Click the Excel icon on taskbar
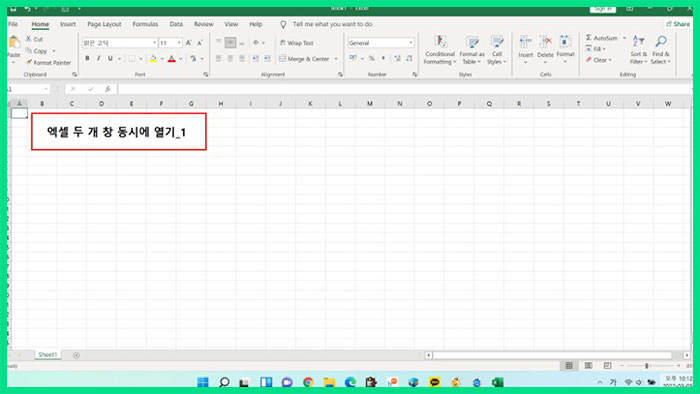The image size is (700, 394). pyautogui.click(x=497, y=382)
